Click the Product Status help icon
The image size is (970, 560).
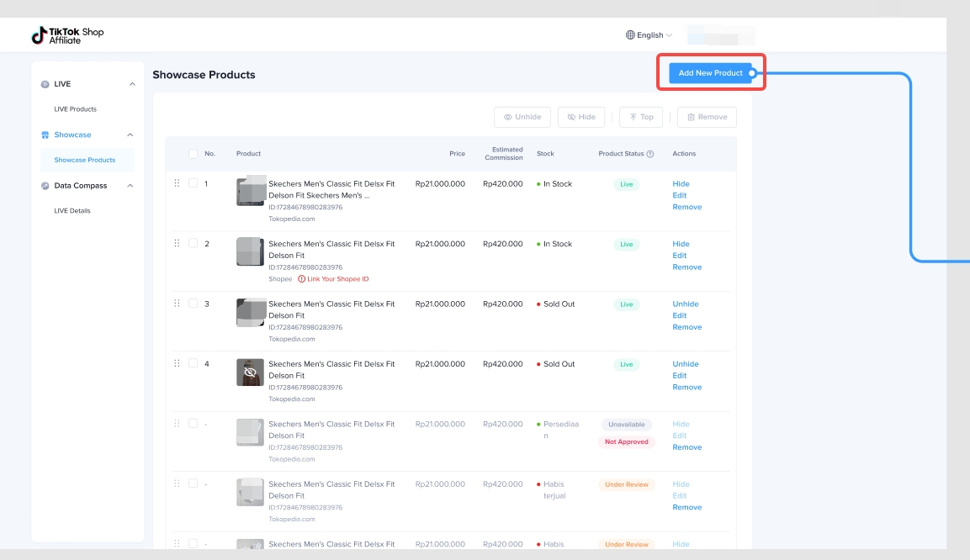[650, 154]
